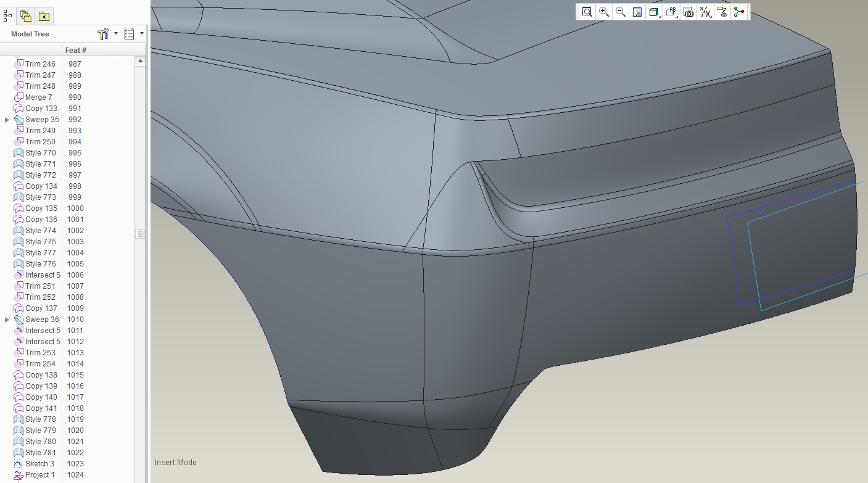Select the Copy 135 feature

click(x=41, y=208)
